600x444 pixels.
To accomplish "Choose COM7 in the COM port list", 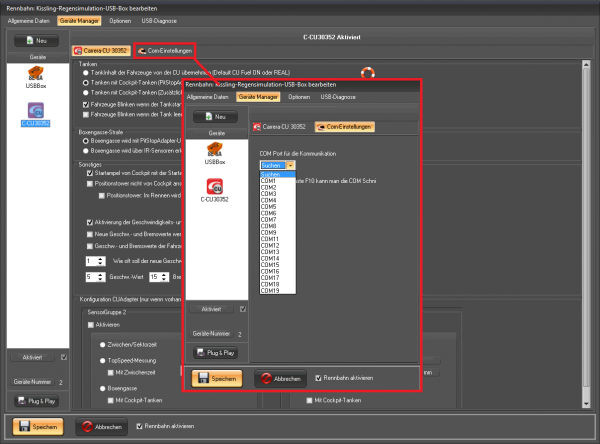I will coord(277,220).
